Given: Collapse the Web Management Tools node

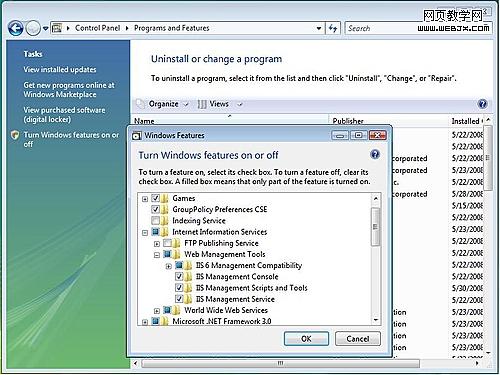Looking at the screenshot, I should 157,255.
